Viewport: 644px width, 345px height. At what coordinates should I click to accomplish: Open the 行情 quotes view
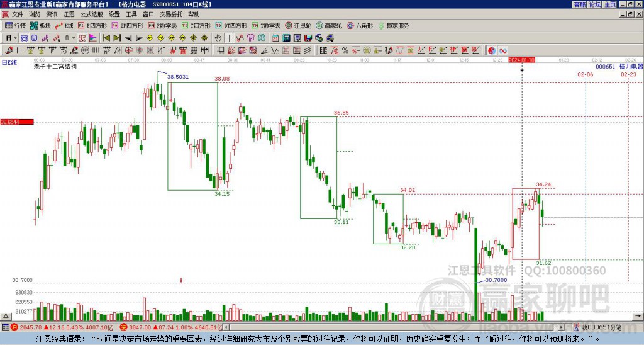16,25
